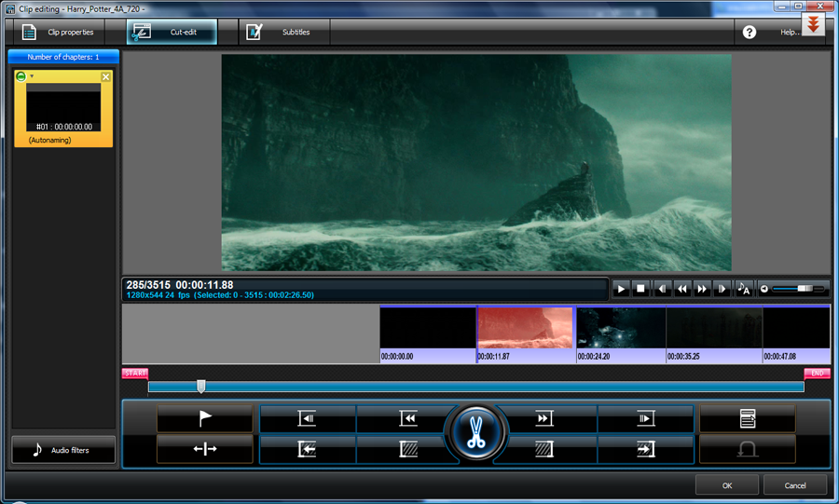Confirm with the OK button
839x504 pixels.
[x=726, y=485]
